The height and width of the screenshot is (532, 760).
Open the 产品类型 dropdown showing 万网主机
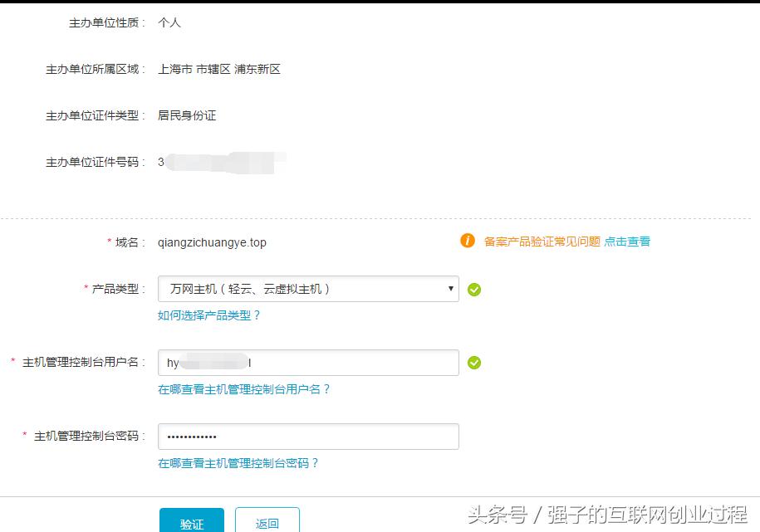[x=307, y=289]
